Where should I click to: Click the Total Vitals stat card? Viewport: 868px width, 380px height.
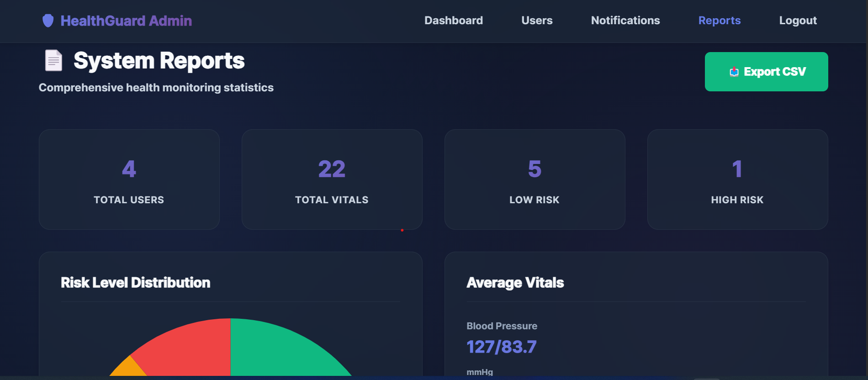[x=332, y=179]
